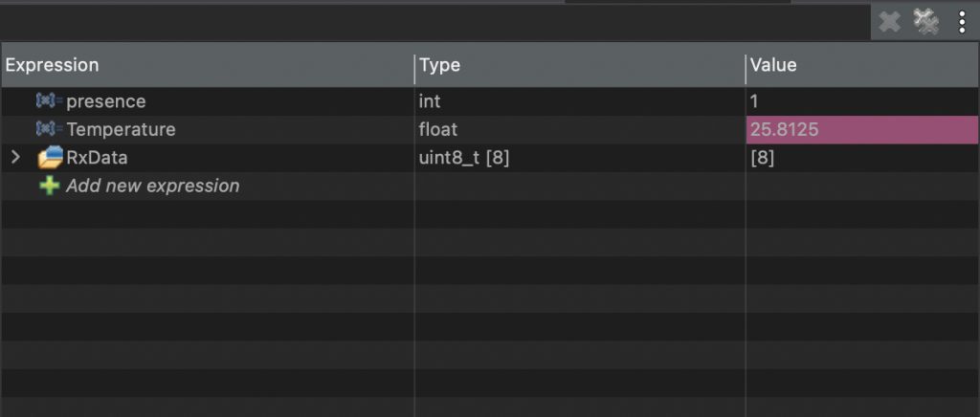This screenshot has width=980, height=417.
Task: Click the variable icon beside presence
Action: point(49,101)
